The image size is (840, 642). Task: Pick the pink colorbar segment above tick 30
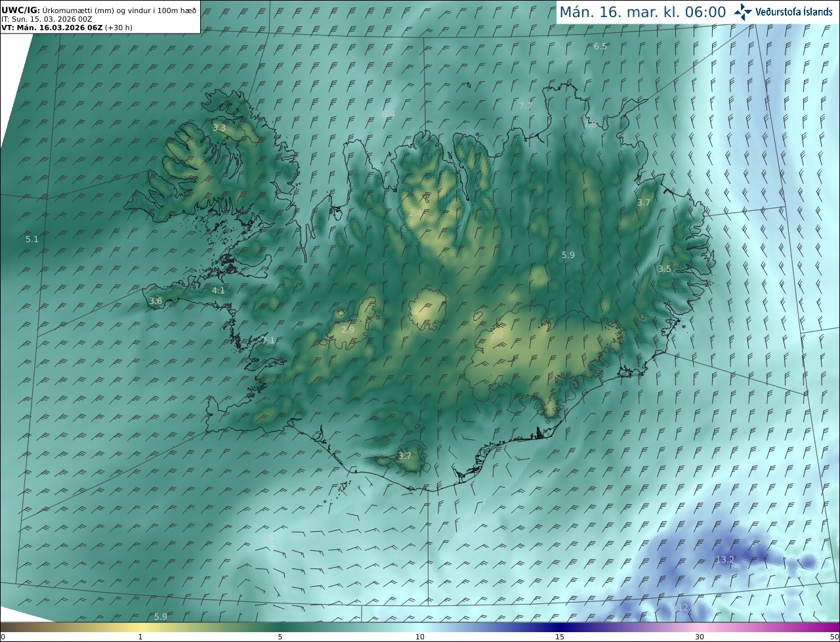[x=700, y=628]
